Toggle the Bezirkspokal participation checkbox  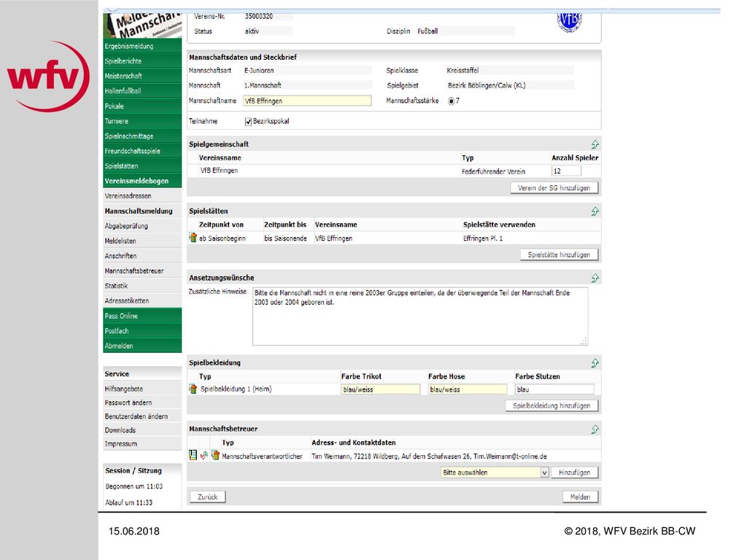(248, 122)
